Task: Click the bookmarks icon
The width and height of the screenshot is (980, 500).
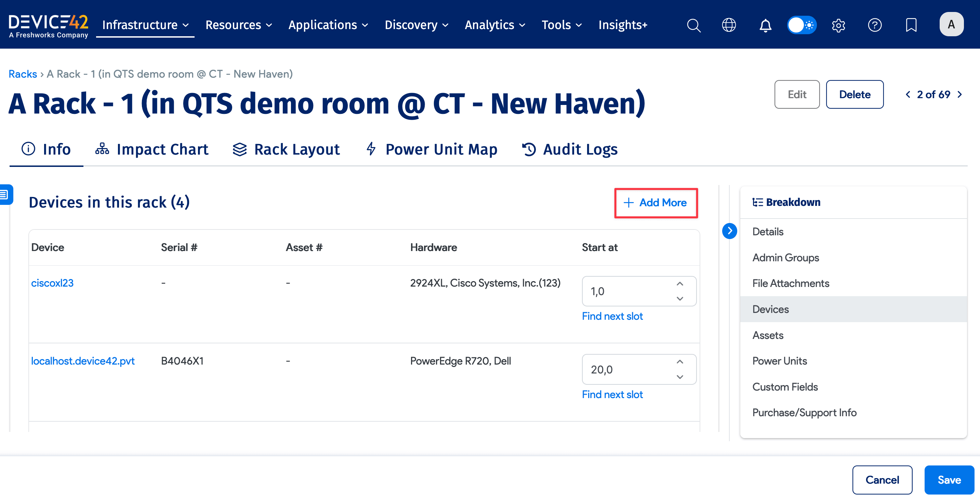Action: (911, 25)
